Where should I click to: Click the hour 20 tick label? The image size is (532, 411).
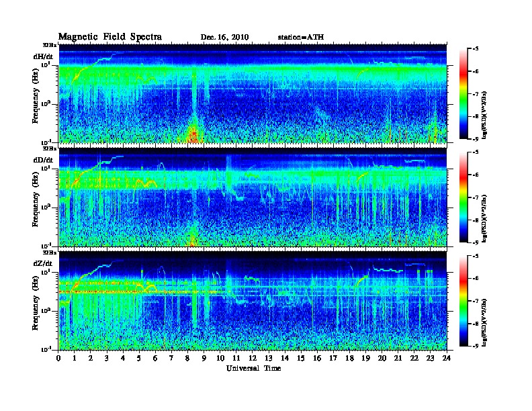coord(382,358)
